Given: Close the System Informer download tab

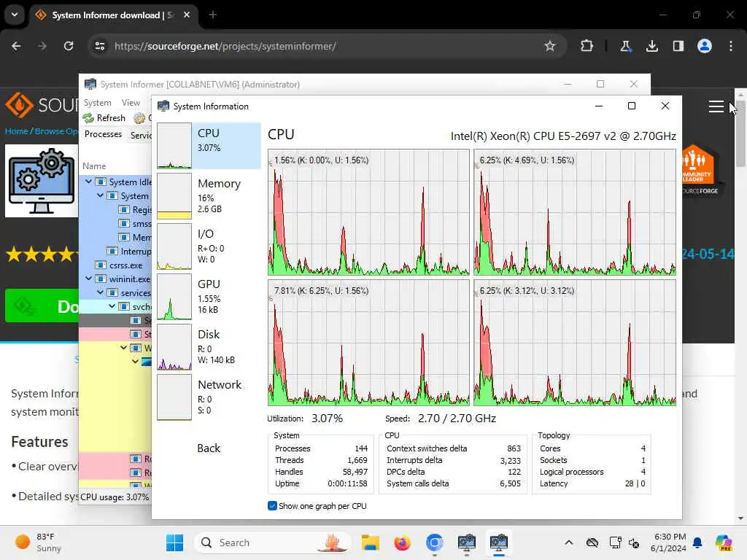Looking at the screenshot, I should click(x=187, y=15).
